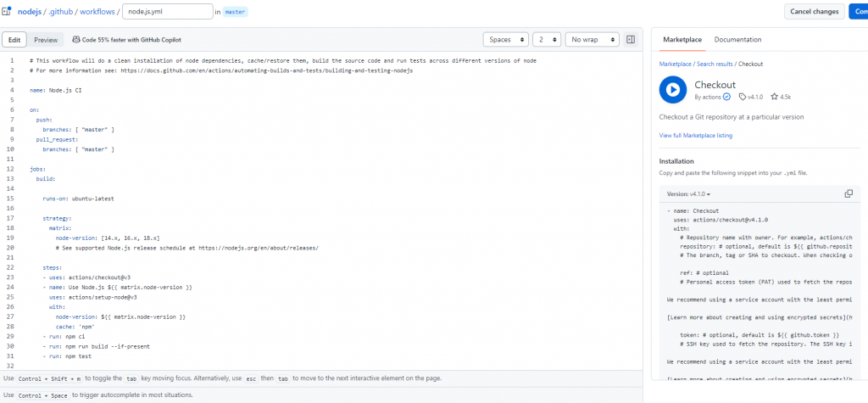Click line number 32 in the gutter
The height and width of the screenshot is (403, 868).
point(12,367)
